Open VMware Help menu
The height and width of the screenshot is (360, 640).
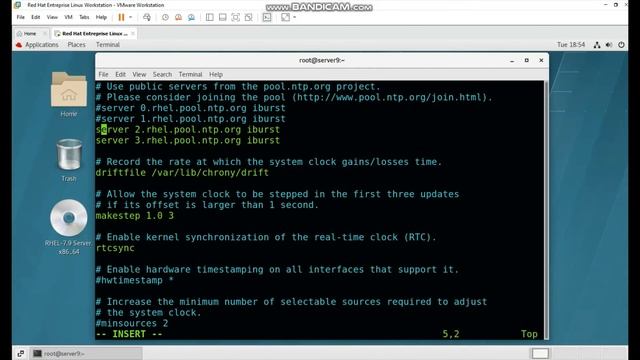click(101, 17)
